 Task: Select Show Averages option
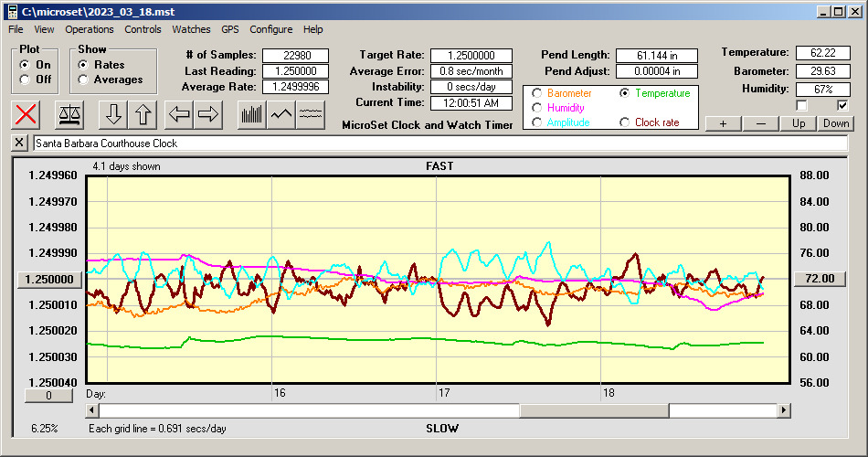(83, 80)
